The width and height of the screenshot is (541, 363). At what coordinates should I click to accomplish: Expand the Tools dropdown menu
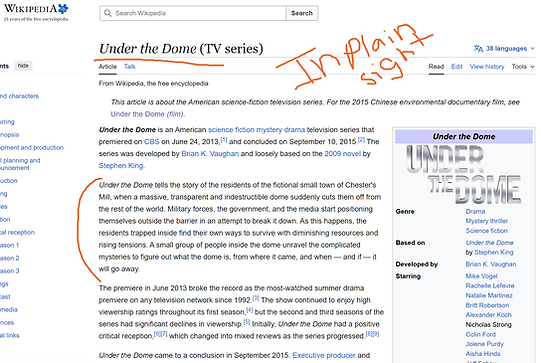(523, 67)
